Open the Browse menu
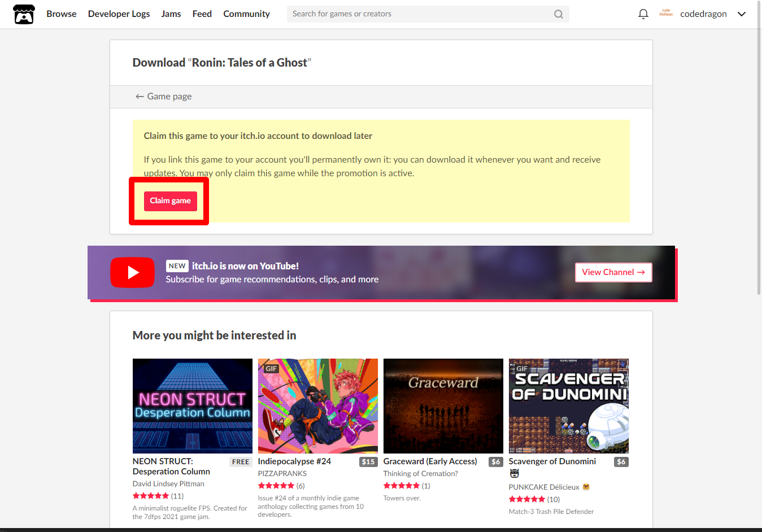 [62, 14]
